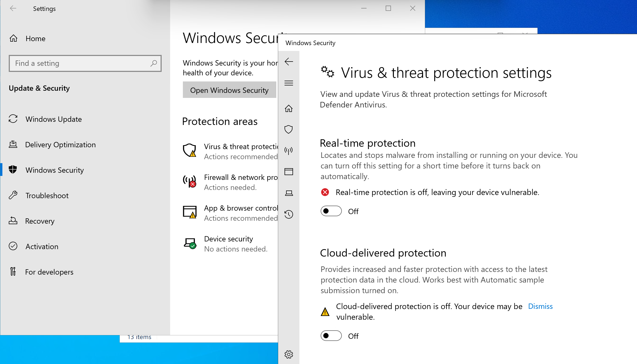Open Windows Security settings gear icon
The image size is (637, 364).
pos(289,354)
